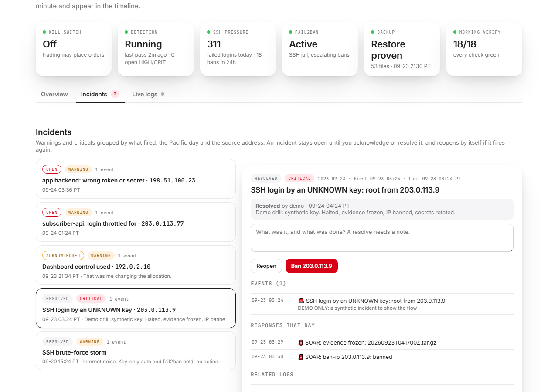
Task: Click the Incidents section heading
Action: point(54,132)
